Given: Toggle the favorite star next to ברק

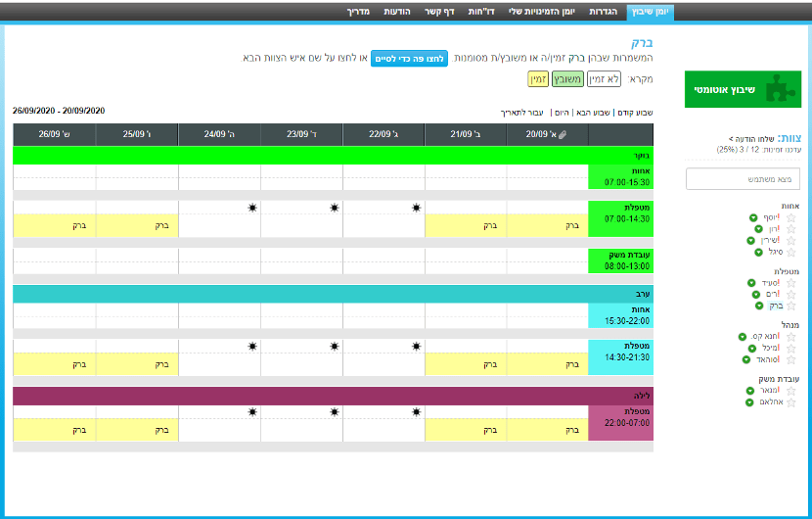Looking at the screenshot, I should (791, 306).
